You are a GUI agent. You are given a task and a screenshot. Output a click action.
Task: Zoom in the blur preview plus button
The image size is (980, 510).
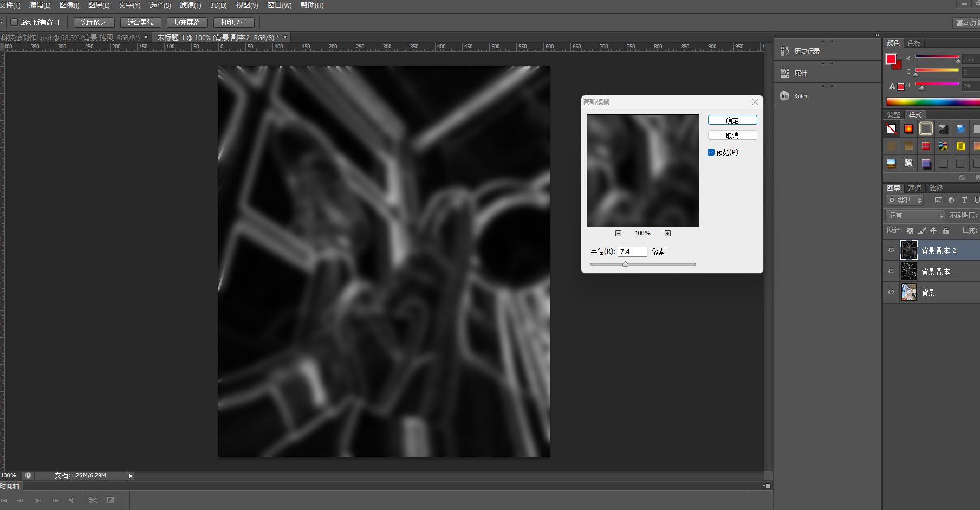click(x=667, y=234)
